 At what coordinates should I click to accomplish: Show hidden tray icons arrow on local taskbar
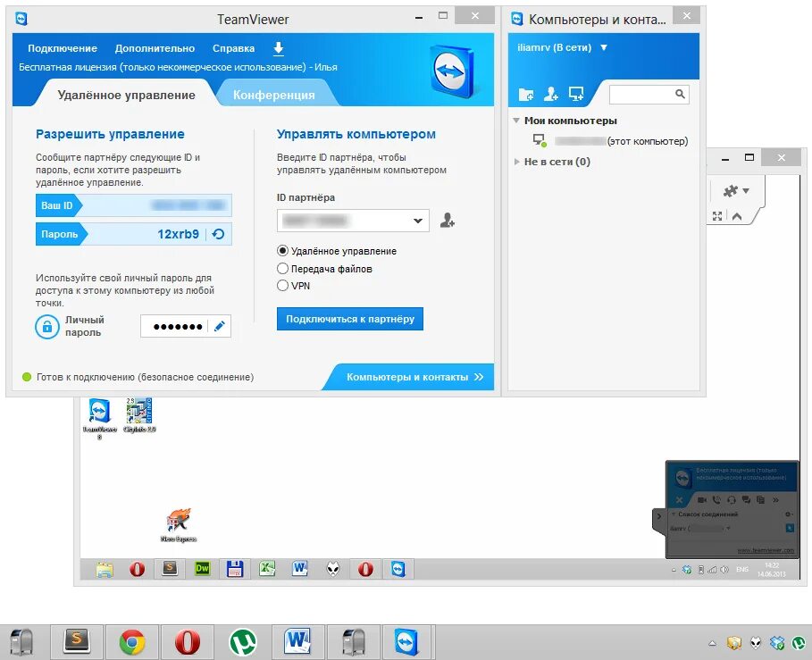713,643
